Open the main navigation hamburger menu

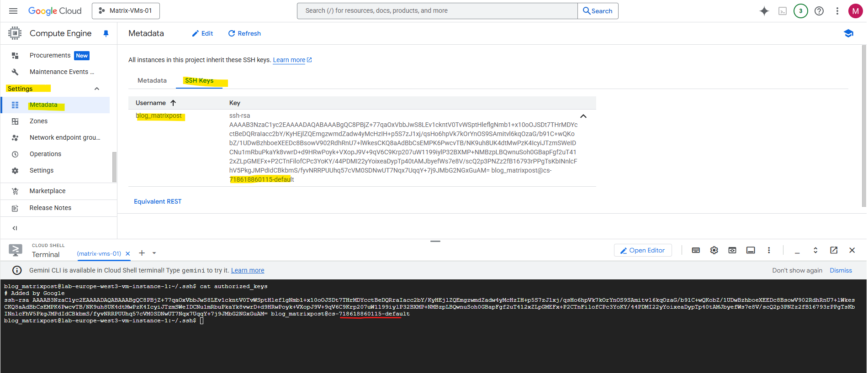tap(13, 11)
